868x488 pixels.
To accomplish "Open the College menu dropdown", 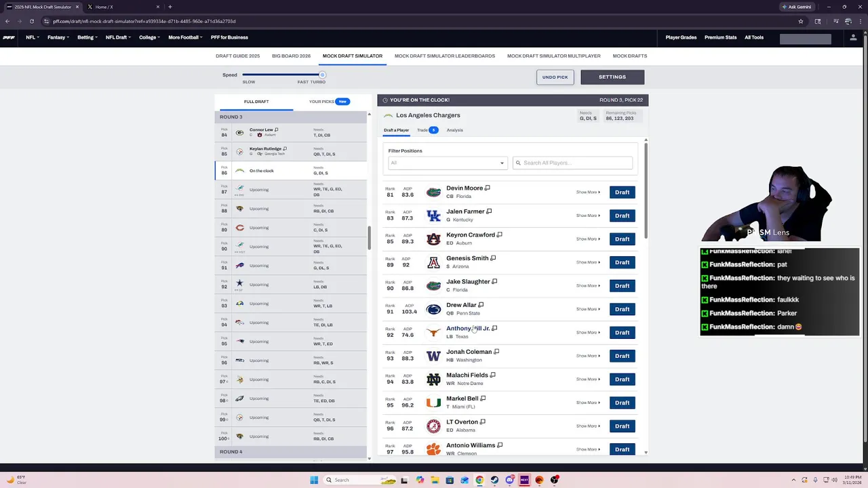I will pyautogui.click(x=150, y=37).
